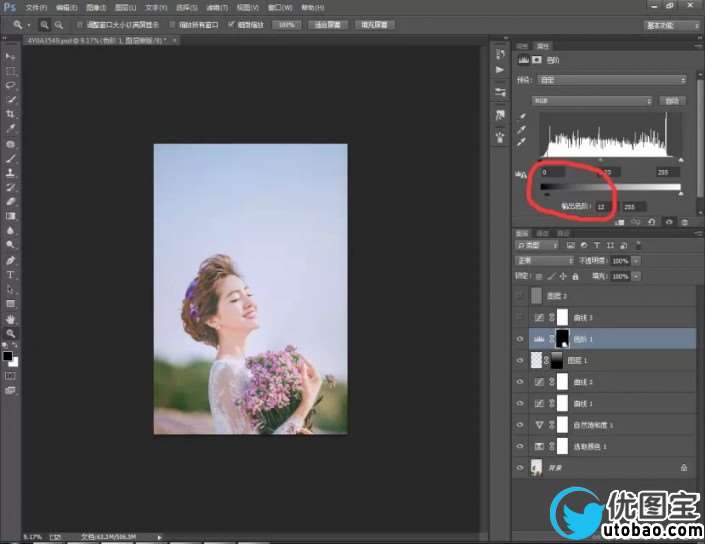Screen dimensions: 705x544
Task: Hide the 色阶 1 levels layer
Action: tap(520, 339)
